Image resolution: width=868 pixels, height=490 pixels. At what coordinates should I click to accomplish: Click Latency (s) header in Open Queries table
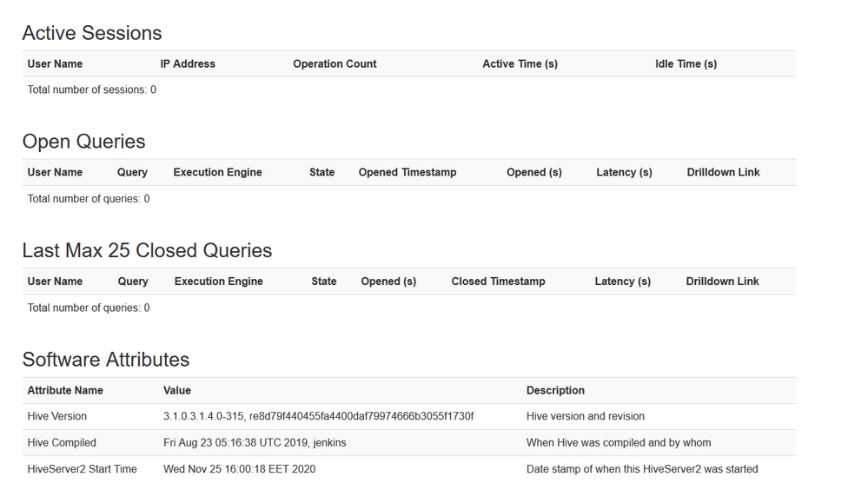pos(624,172)
